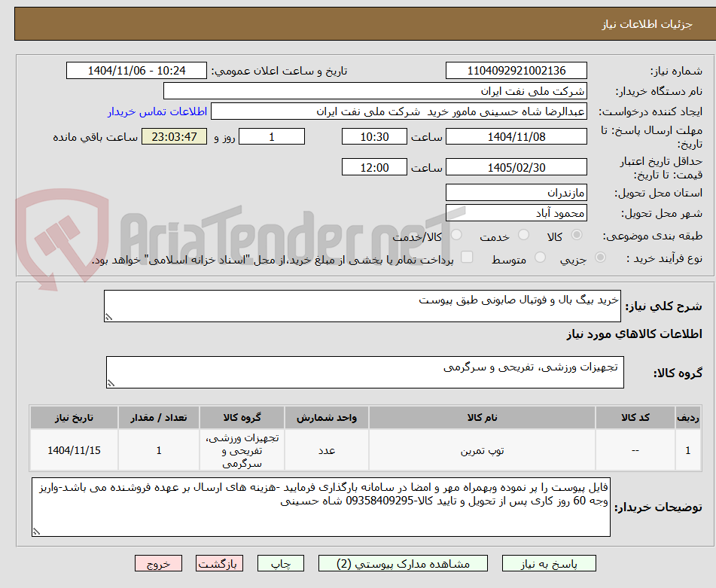Click the response deadline date 1404/11/08
Screen dimensions: 716x588
(516, 136)
